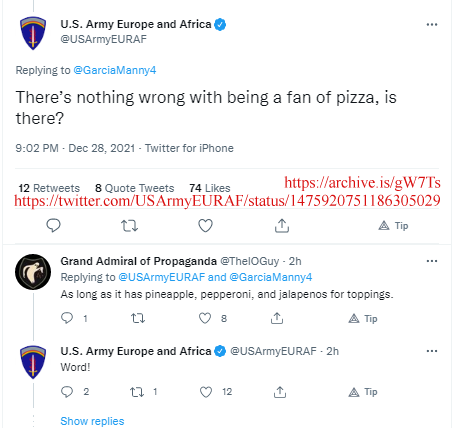This screenshot has width=452, height=428.
Task: View the 74 Likes list
Action: (210, 188)
